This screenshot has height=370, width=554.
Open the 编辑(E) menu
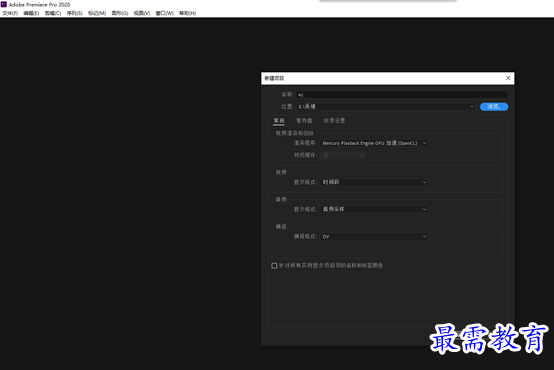[31, 13]
